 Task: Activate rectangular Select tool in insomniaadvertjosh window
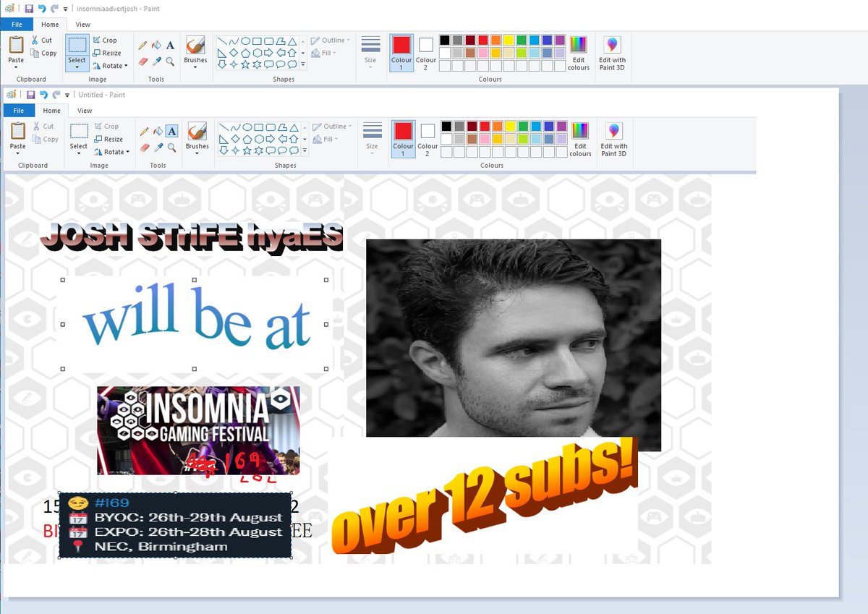(77, 45)
